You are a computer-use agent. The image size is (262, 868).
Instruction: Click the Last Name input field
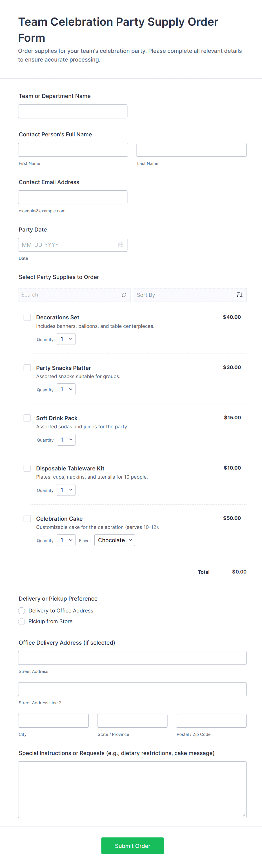click(191, 150)
